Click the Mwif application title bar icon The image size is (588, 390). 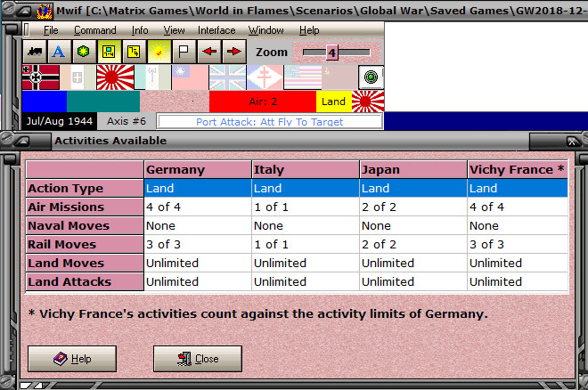click(x=45, y=12)
